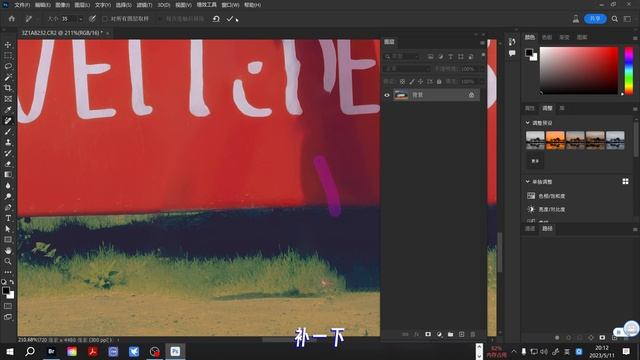Click the Home icon in options bar
This screenshot has height=360, width=640.
click(x=11, y=19)
